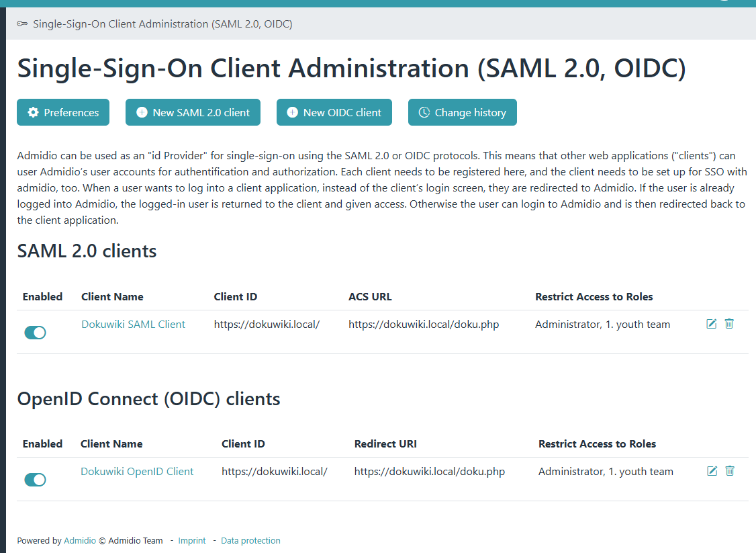The width and height of the screenshot is (756, 553).
Task: Delete the Dokuwiki SAML Client entry
Action: (729, 324)
